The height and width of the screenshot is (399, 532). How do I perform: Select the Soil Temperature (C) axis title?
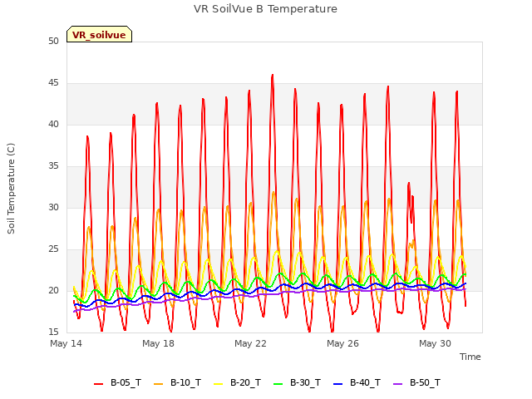(11, 189)
